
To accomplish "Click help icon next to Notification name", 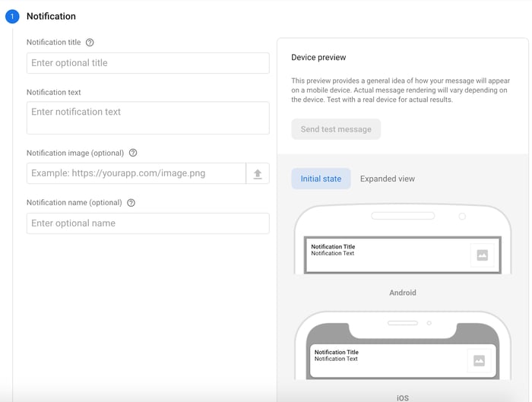I will (x=131, y=203).
